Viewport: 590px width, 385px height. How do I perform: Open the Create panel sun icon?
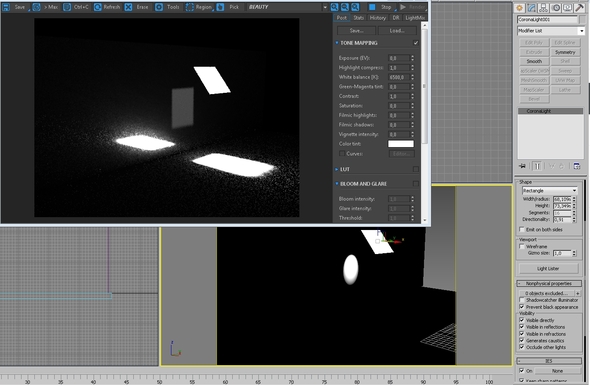(x=520, y=8)
